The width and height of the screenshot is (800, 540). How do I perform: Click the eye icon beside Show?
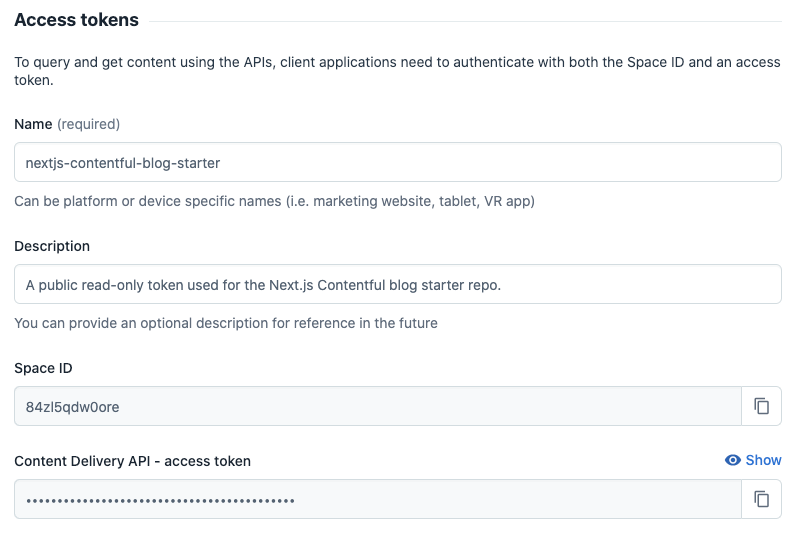point(733,460)
